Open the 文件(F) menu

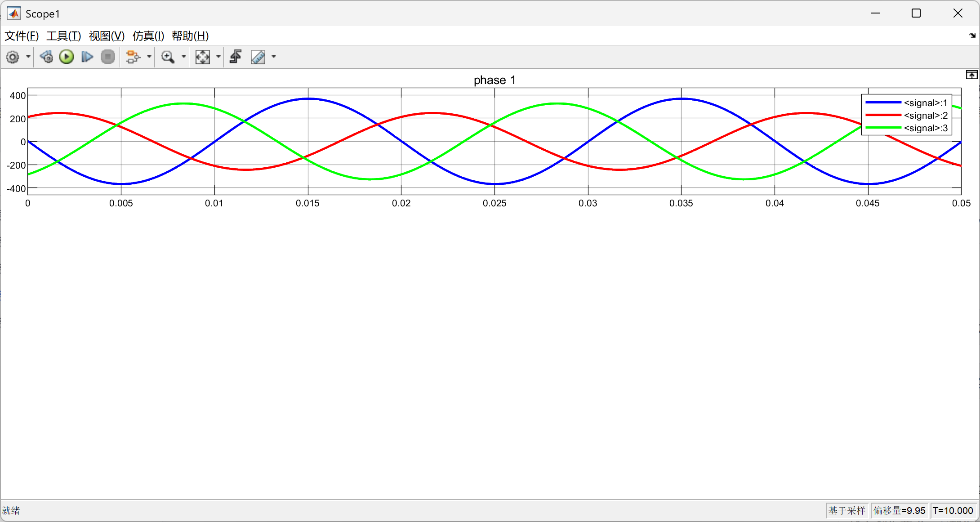click(x=21, y=36)
